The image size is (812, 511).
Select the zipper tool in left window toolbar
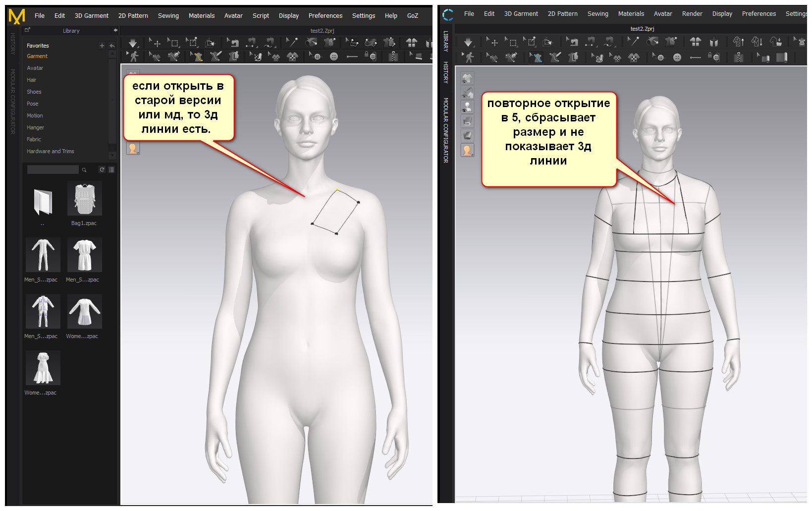(393, 57)
